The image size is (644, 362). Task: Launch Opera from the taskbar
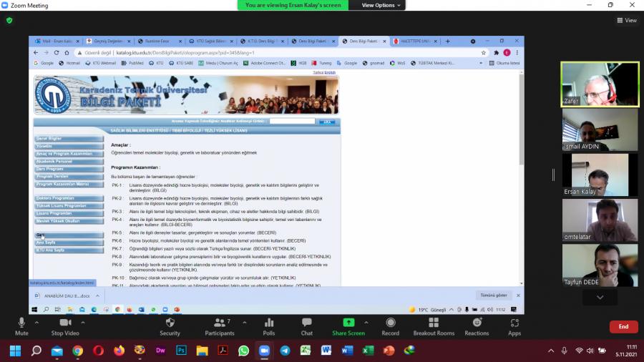98,351
